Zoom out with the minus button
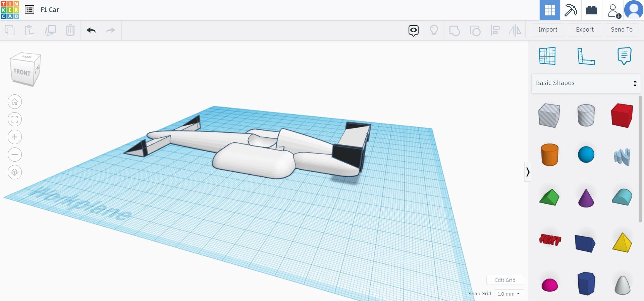 [15, 155]
